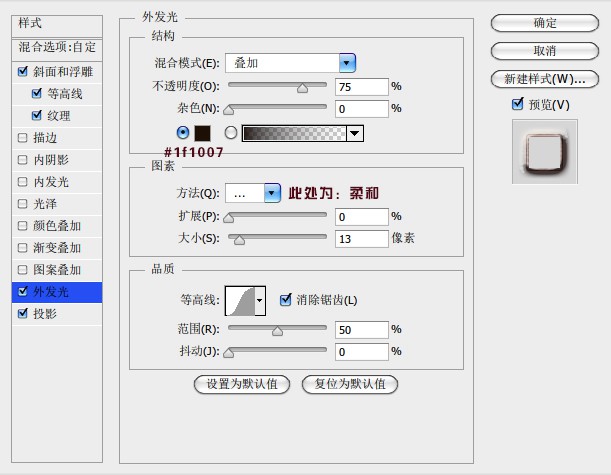
Task: Click the size value field showing 13
Action: [x=362, y=238]
